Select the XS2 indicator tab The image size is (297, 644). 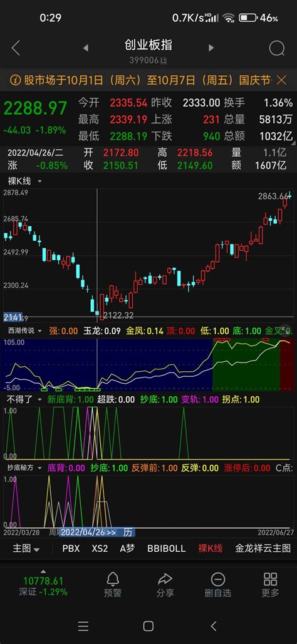pyautogui.click(x=100, y=548)
